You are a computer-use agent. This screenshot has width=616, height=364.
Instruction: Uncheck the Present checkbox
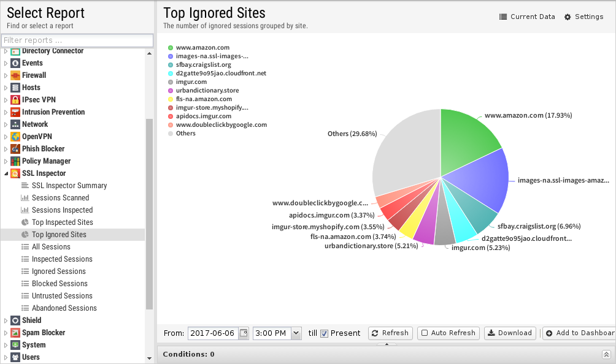[x=324, y=333]
